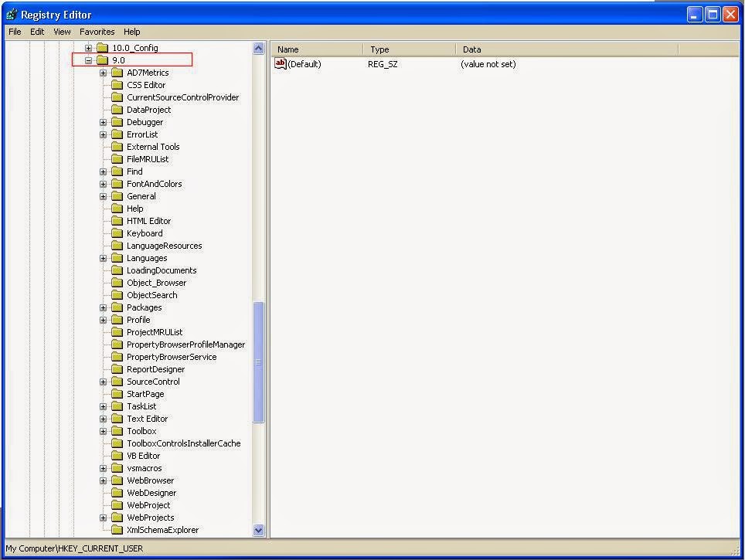The height and width of the screenshot is (560, 745).
Task: Click the ReportDesigner folder icon
Action: click(117, 368)
